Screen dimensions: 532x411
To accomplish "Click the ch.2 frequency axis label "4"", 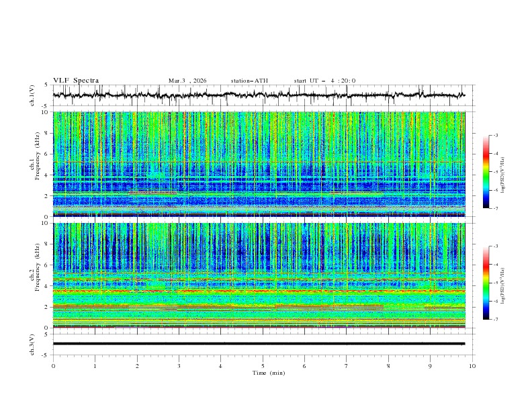I will [46, 286].
